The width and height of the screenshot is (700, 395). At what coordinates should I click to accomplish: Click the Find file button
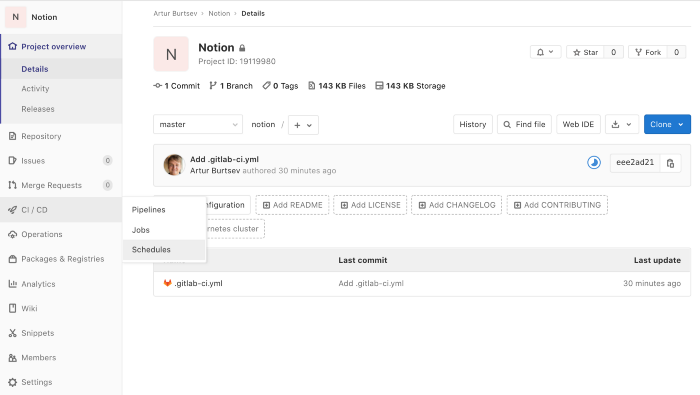coord(524,125)
